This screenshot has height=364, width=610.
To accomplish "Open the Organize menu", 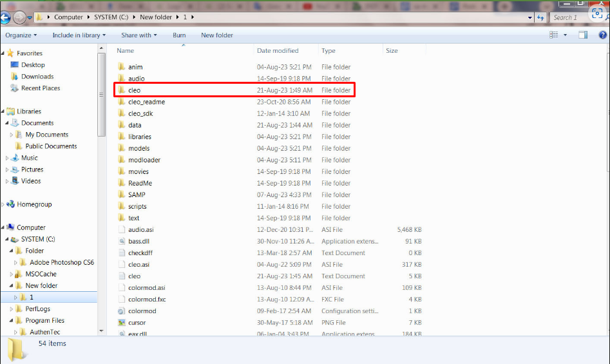I will click(x=21, y=35).
